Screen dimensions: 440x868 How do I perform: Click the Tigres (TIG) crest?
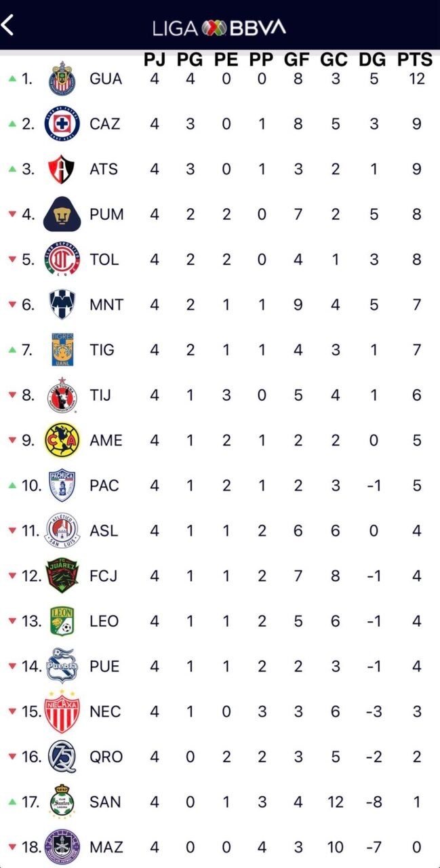tap(61, 349)
